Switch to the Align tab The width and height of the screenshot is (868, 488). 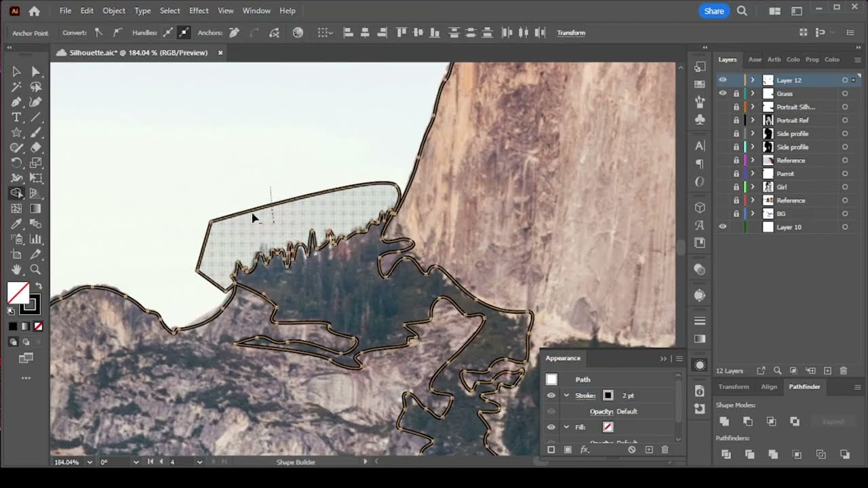(x=769, y=387)
